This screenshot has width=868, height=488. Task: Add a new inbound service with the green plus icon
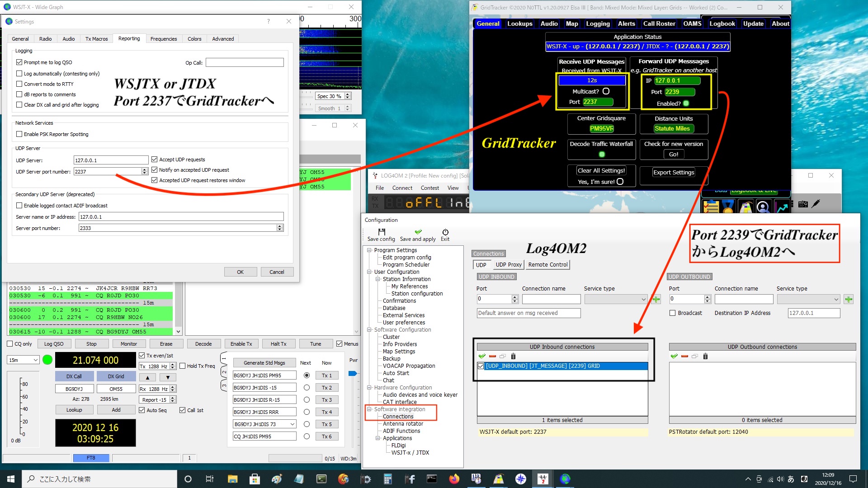[656, 299]
